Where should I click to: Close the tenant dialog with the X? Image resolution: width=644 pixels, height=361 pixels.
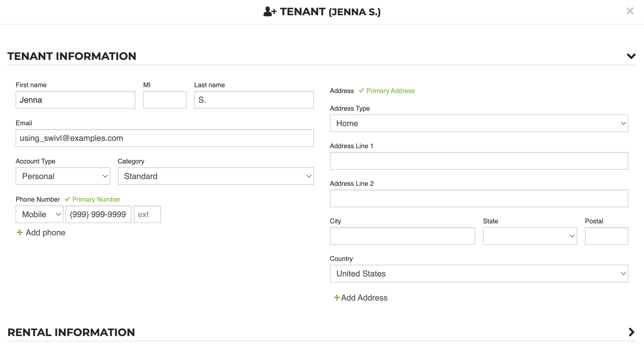[x=630, y=11]
